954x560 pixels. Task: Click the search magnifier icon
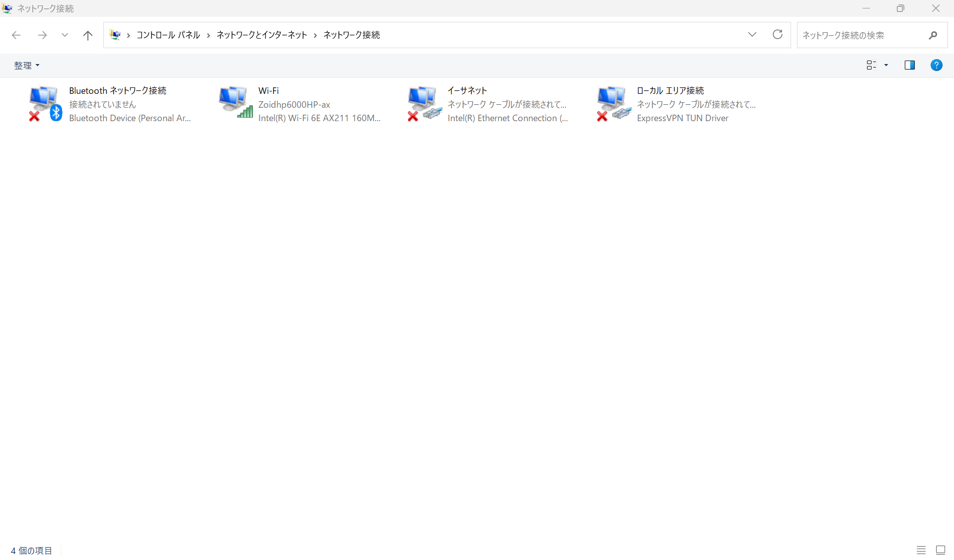[x=933, y=35]
